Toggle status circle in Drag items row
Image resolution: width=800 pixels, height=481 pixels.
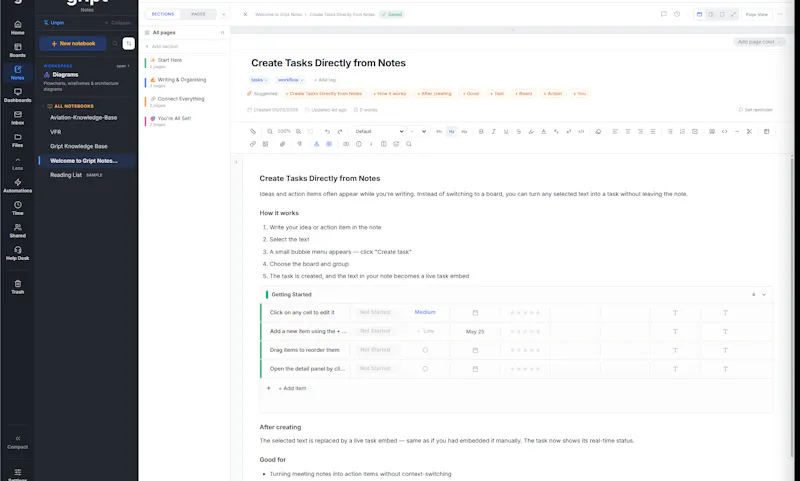[425, 350]
